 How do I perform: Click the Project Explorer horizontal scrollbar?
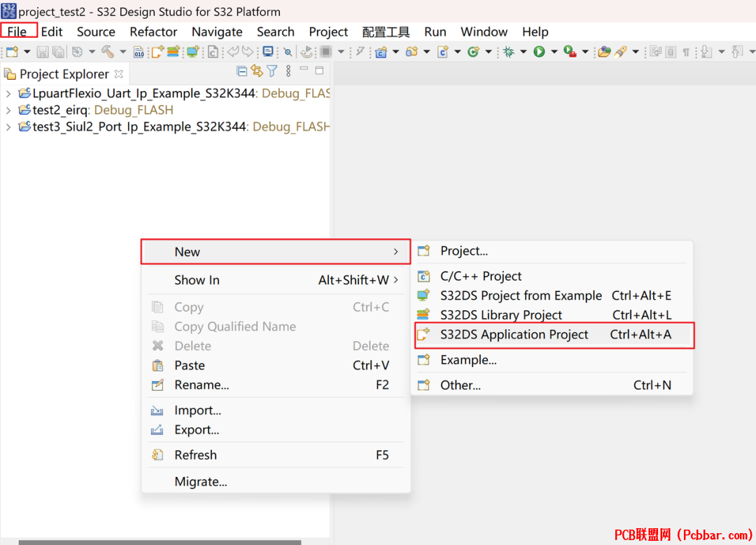[x=160, y=542]
